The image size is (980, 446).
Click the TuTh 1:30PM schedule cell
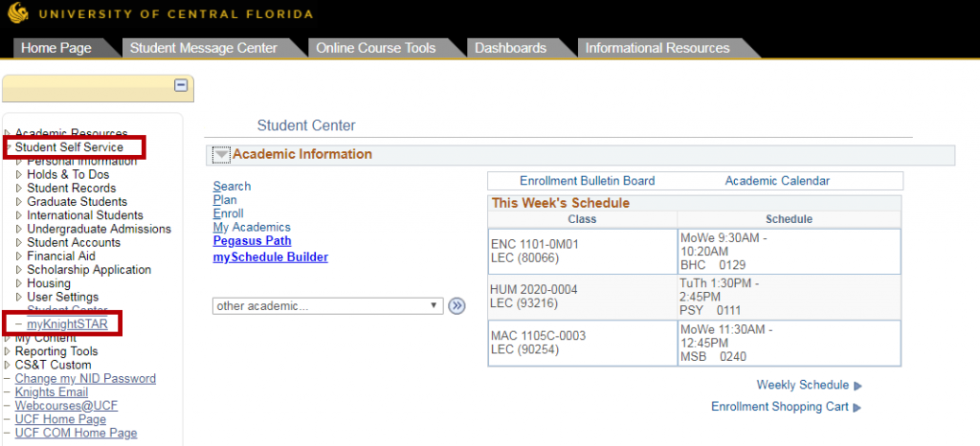(x=789, y=297)
